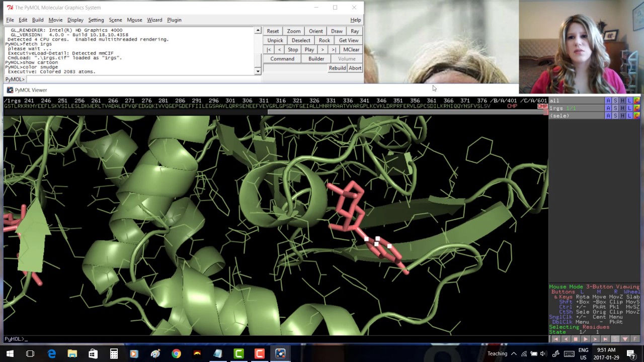Open Show menu for (sele) selection

point(615,116)
